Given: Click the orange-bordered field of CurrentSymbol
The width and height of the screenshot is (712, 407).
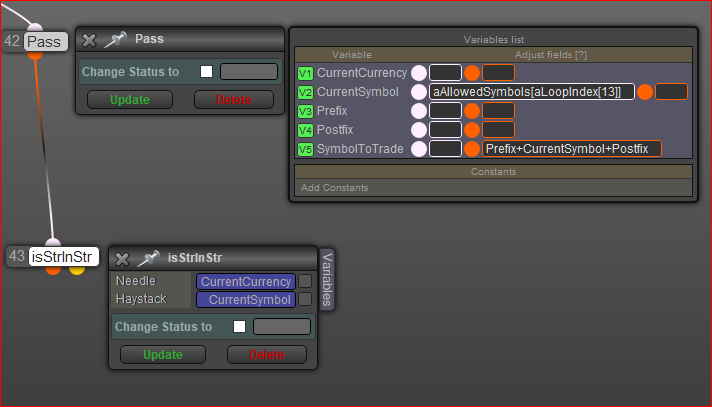Looking at the screenshot, I should click(671, 92).
